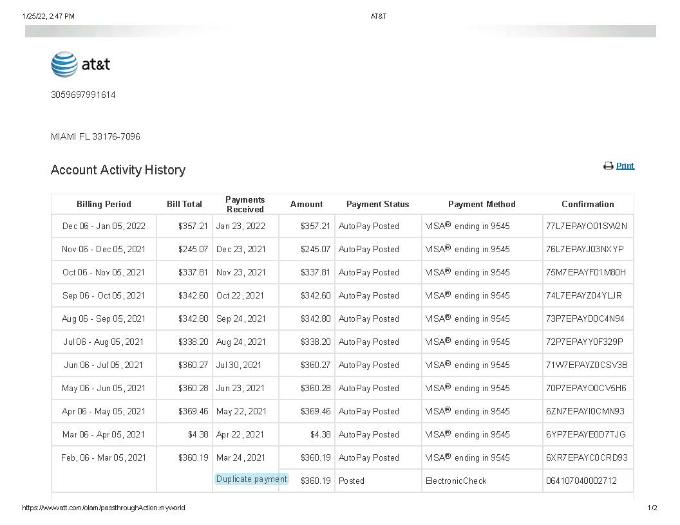
Task: Select billing period May 06 - Jun 05, 2021
Action: point(104,388)
